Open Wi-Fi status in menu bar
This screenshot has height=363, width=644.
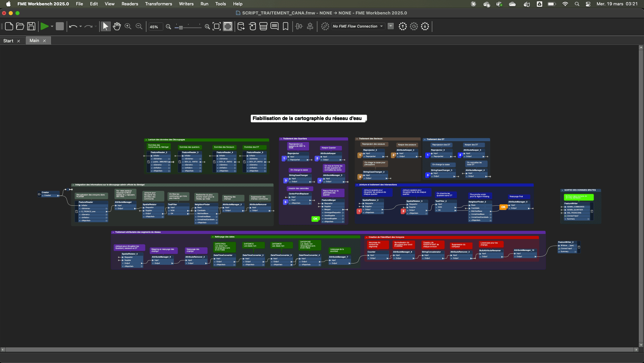pos(565,4)
